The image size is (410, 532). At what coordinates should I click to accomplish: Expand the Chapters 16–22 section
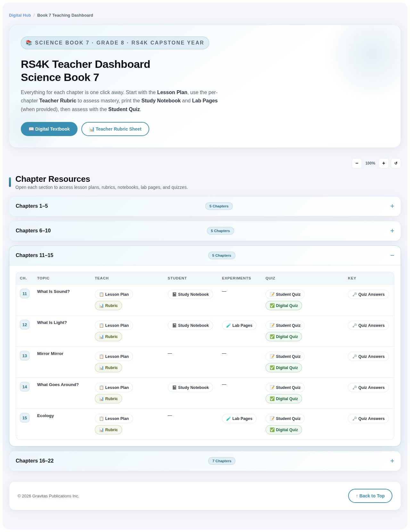point(205,461)
